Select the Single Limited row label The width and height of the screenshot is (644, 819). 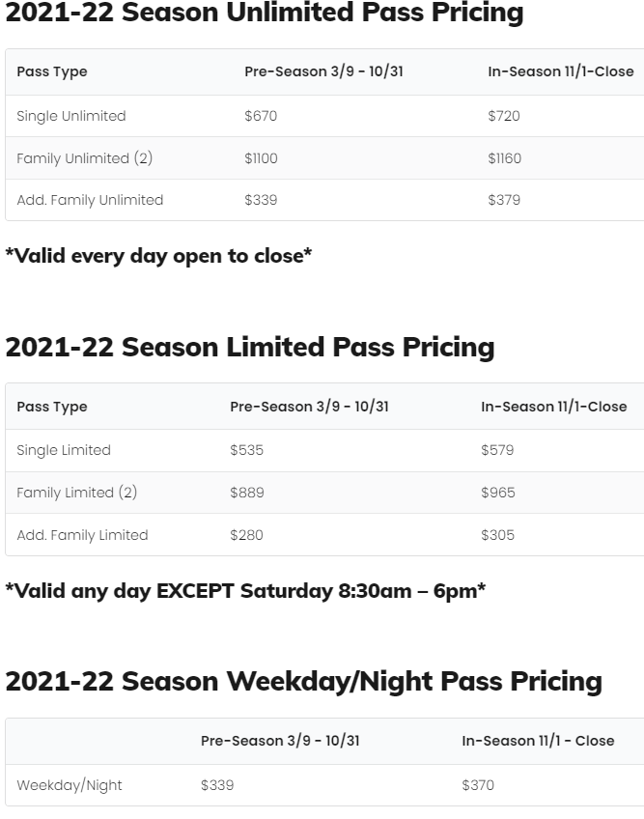pos(64,450)
